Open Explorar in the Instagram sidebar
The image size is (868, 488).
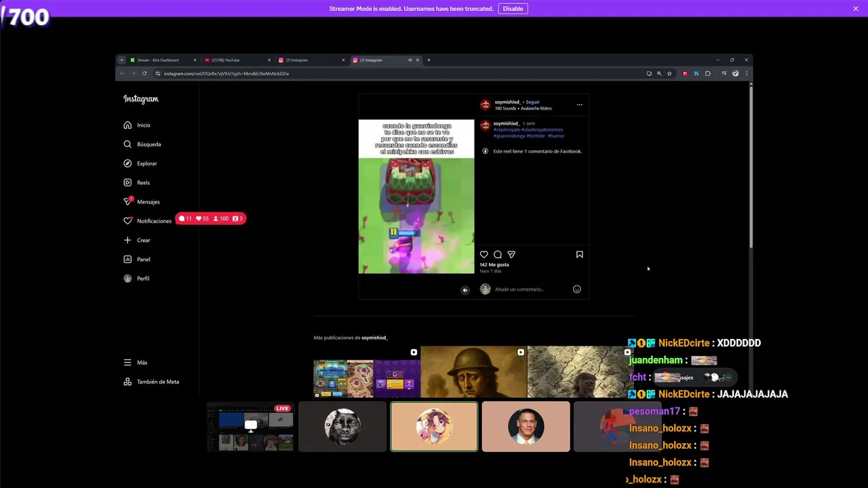click(x=140, y=163)
